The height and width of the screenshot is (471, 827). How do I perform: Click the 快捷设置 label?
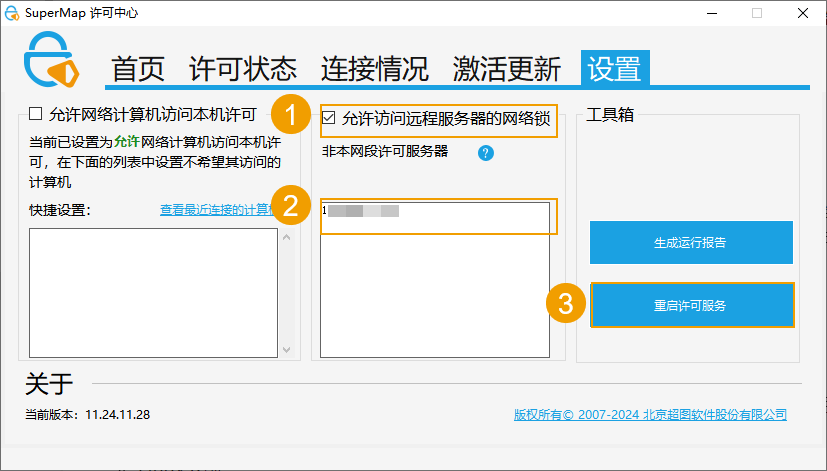tap(60, 210)
